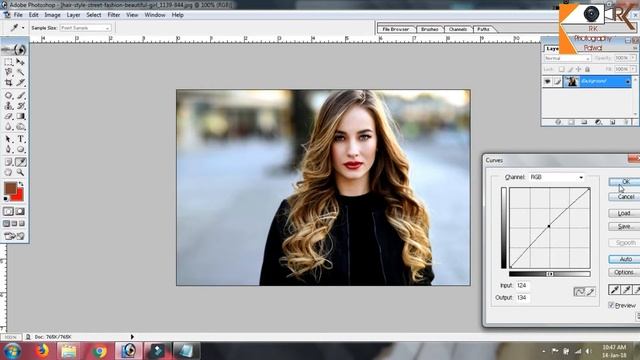640x360 pixels.
Task: Expand the status bar info arrow
Action: pos(132,337)
